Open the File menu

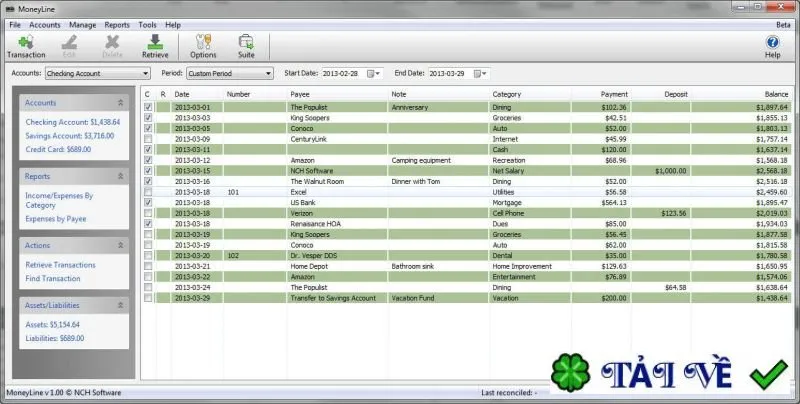point(15,25)
